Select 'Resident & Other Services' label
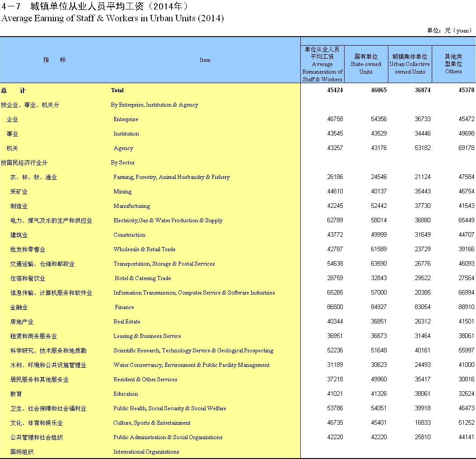 tap(145, 379)
